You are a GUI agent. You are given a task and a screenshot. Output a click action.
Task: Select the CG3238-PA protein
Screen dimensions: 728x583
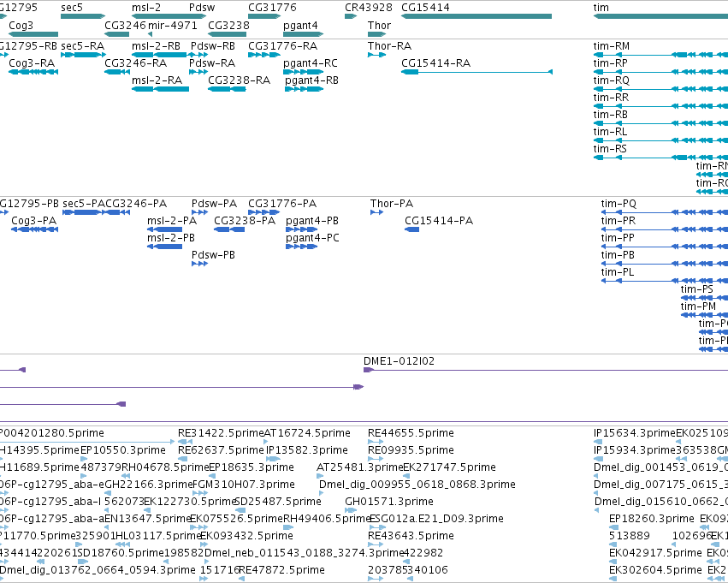(229, 229)
